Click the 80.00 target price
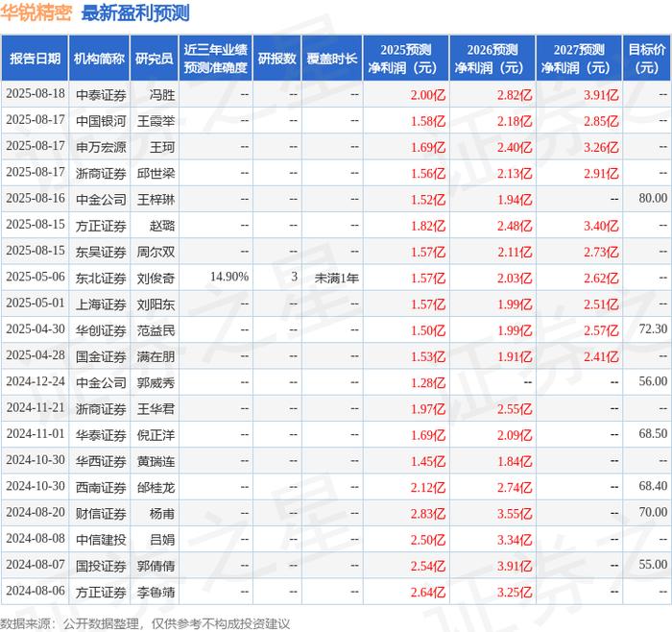 (653, 199)
